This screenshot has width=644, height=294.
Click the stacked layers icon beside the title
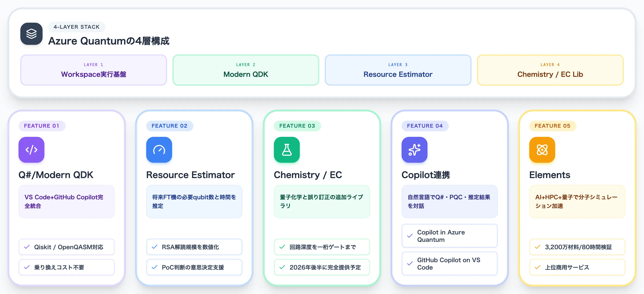pos(31,34)
